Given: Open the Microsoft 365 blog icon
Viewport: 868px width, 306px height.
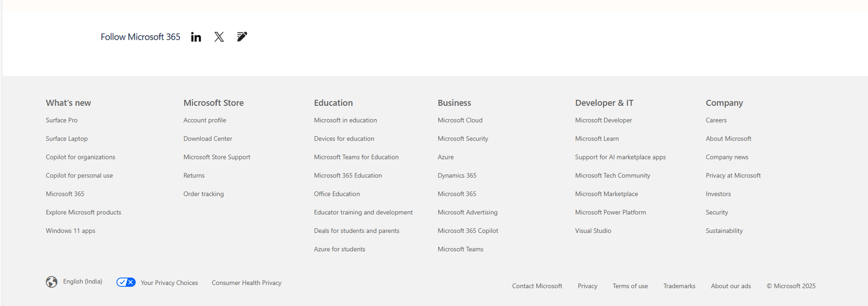Looking at the screenshot, I should click(242, 37).
